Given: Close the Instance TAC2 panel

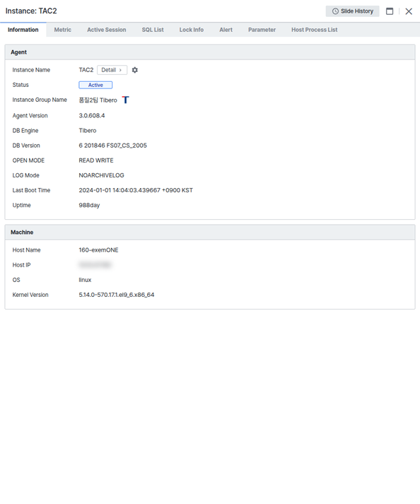Looking at the screenshot, I should coord(409,11).
